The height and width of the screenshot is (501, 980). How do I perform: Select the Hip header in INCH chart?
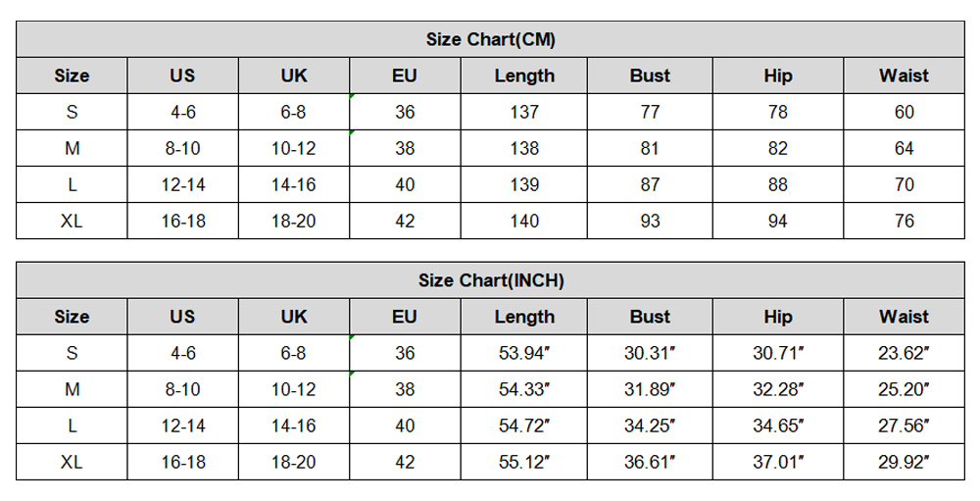pos(777,317)
